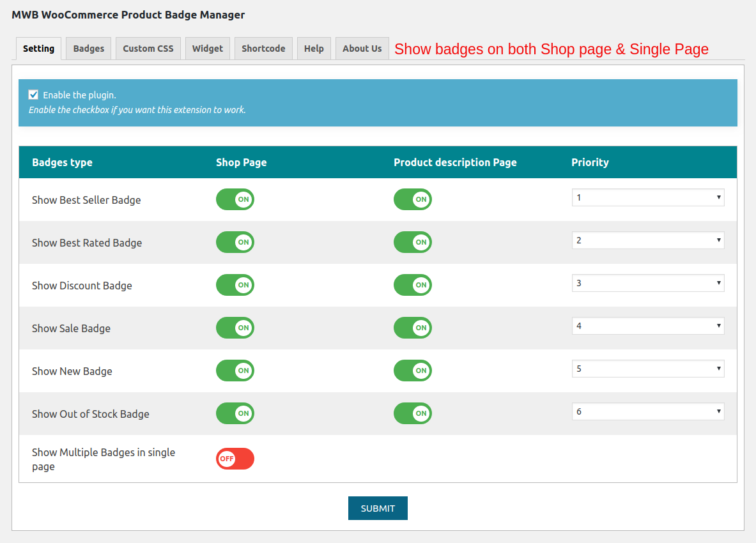Turn on Show Multiple Badges in single page
Image resolution: width=756 pixels, height=543 pixels.
(x=235, y=459)
